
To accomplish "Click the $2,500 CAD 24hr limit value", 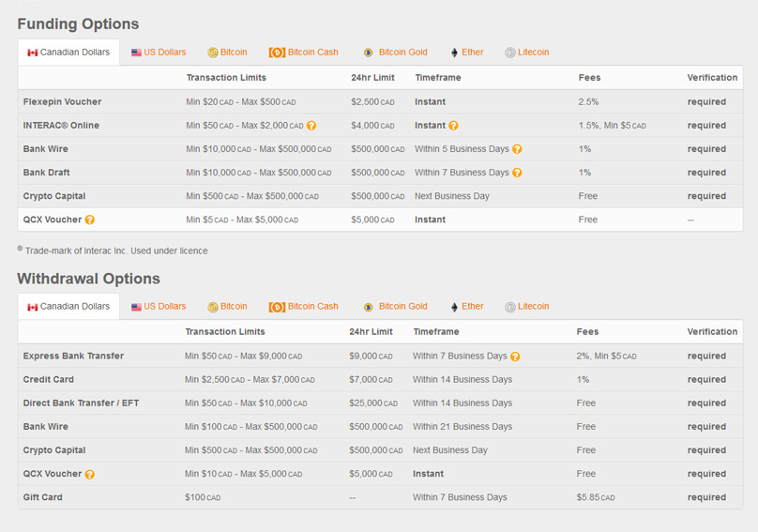I will (x=372, y=102).
